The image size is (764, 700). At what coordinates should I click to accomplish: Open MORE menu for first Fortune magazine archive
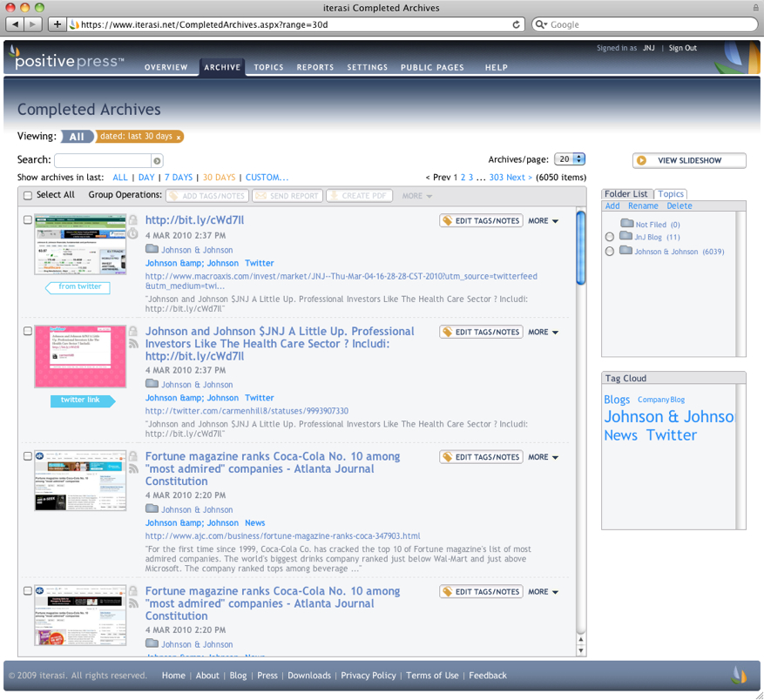pos(544,457)
